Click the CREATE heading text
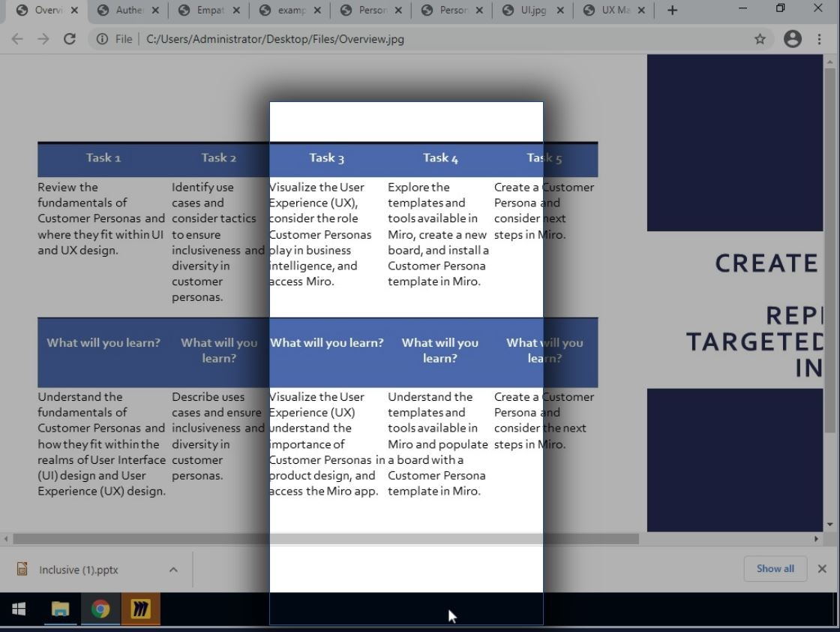This screenshot has width=840, height=632. coord(766,263)
